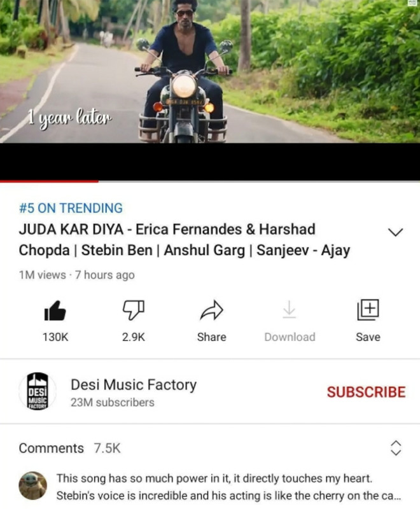This screenshot has height=509, width=420.
Task: Expand the comments section arrows
Action: click(x=396, y=448)
